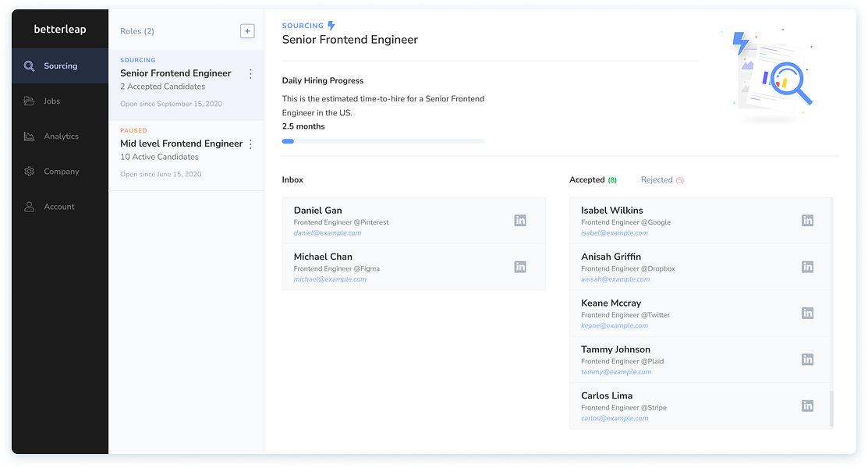Go to Jobs section
The width and height of the screenshot is (868, 468).
(x=60, y=101)
